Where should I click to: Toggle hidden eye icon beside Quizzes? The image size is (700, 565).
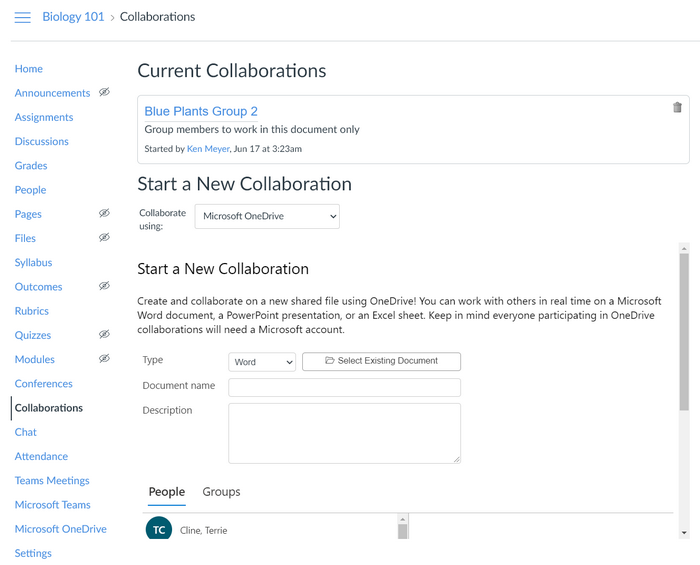104,334
